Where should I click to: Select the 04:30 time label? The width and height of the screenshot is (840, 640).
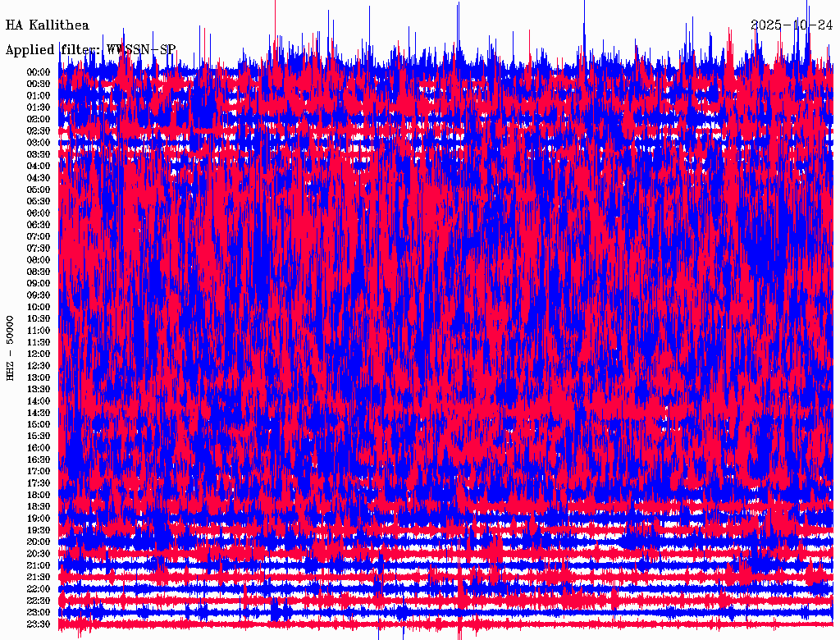click(39, 178)
